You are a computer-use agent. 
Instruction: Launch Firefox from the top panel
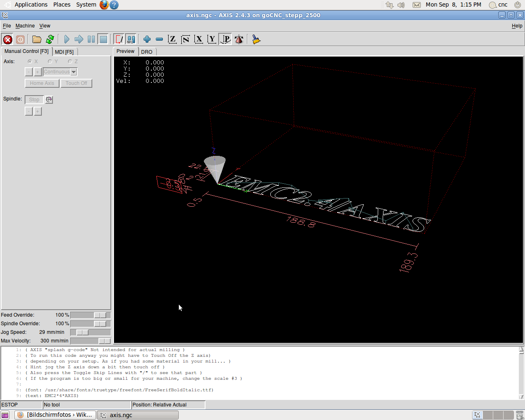pos(104,5)
